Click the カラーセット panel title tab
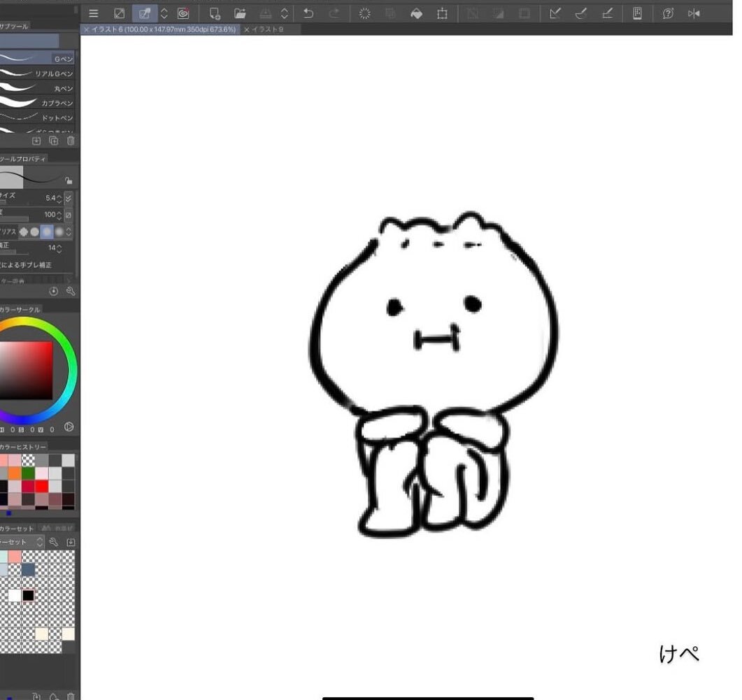This screenshot has width=742, height=700. 17,528
